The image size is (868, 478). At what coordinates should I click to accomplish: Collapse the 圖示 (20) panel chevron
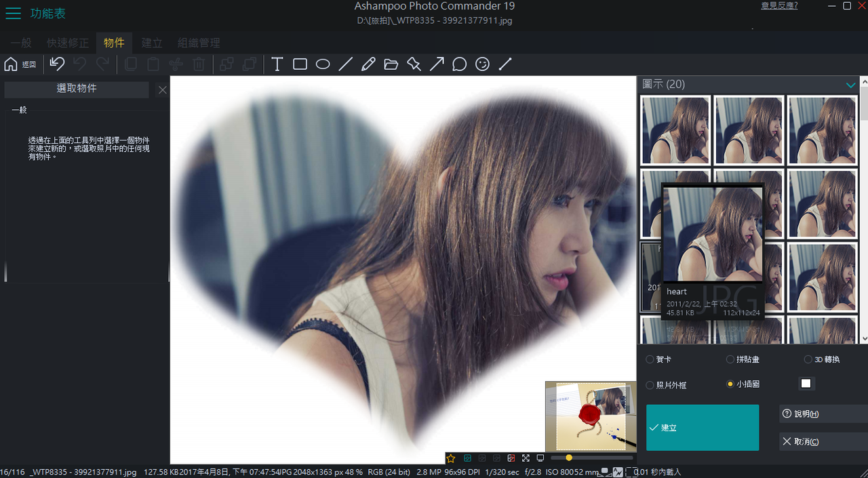pos(850,85)
